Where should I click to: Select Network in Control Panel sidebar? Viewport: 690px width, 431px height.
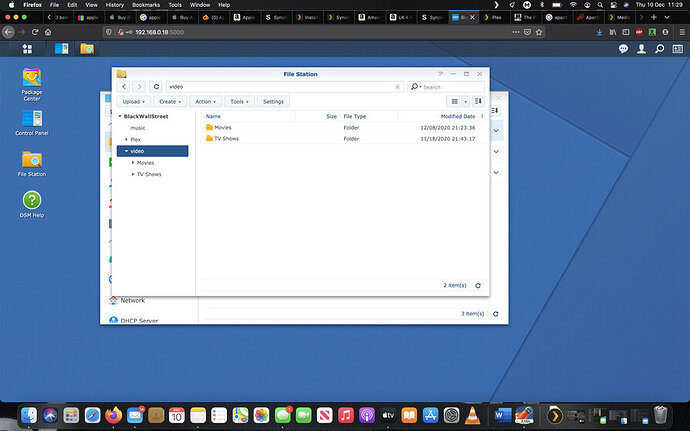[x=132, y=300]
